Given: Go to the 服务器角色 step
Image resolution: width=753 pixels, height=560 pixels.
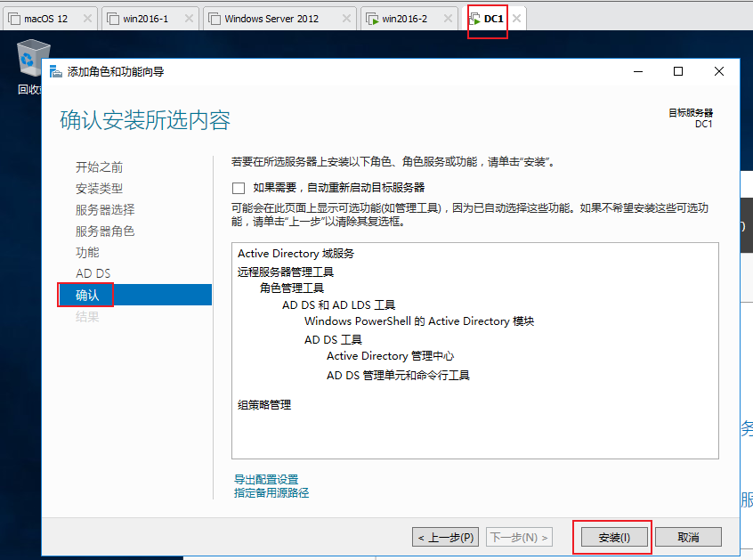Looking at the screenshot, I should [105, 231].
